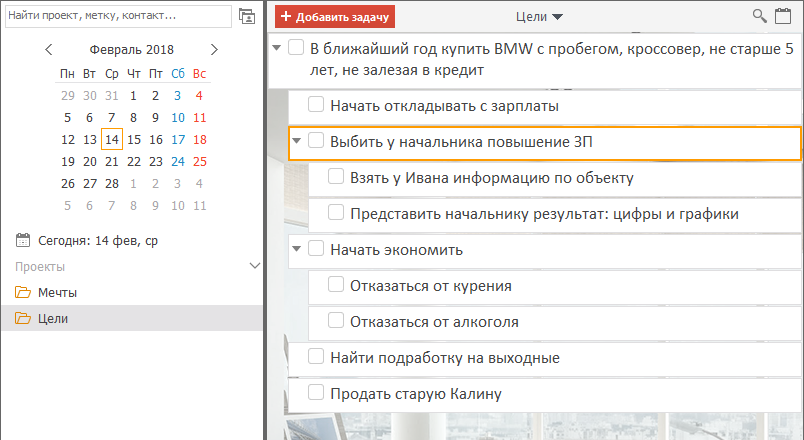Collapse the Проекты section chevron
The image size is (804, 440).
pyautogui.click(x=255, y=266)
